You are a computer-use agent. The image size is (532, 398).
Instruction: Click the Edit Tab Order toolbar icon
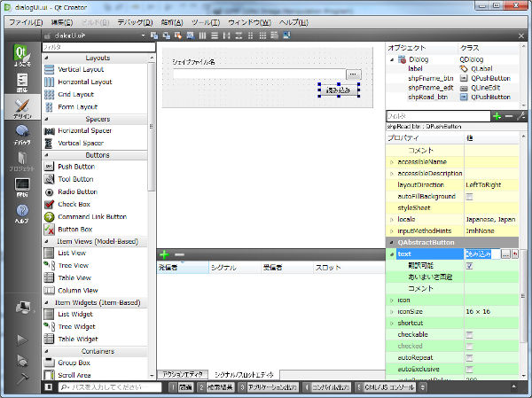click(x=191, y=35)
